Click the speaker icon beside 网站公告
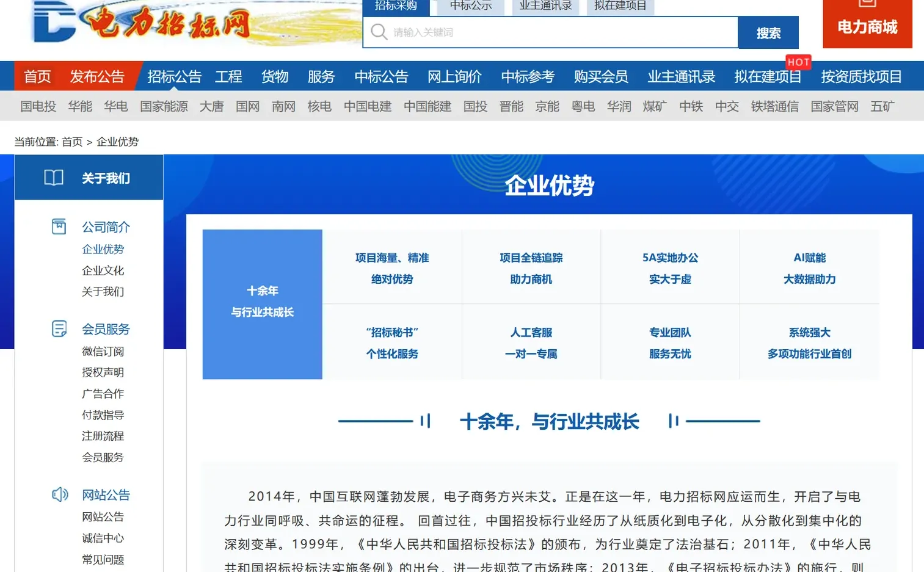This screenshot has height=572, width=924. 59,494
